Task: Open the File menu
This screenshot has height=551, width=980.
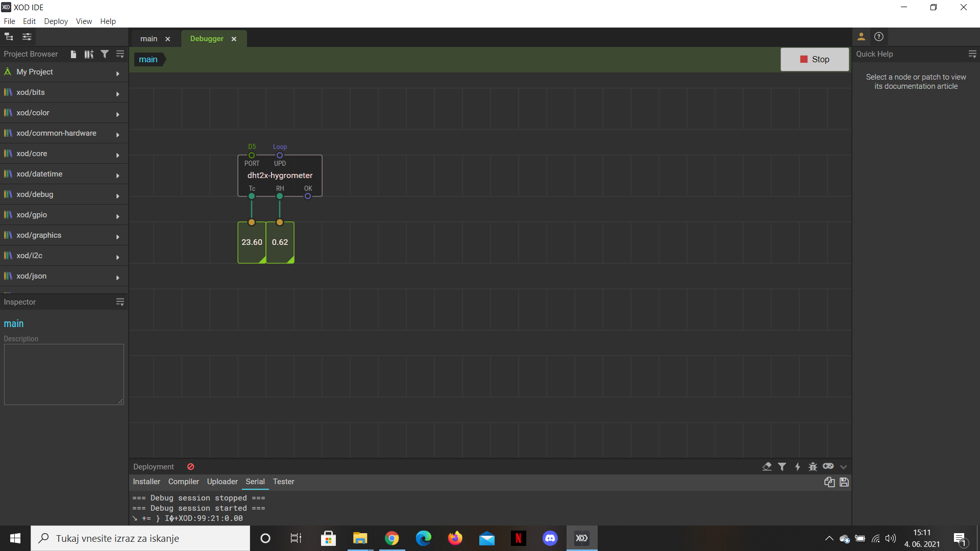Action: click(x=9, y=21)
